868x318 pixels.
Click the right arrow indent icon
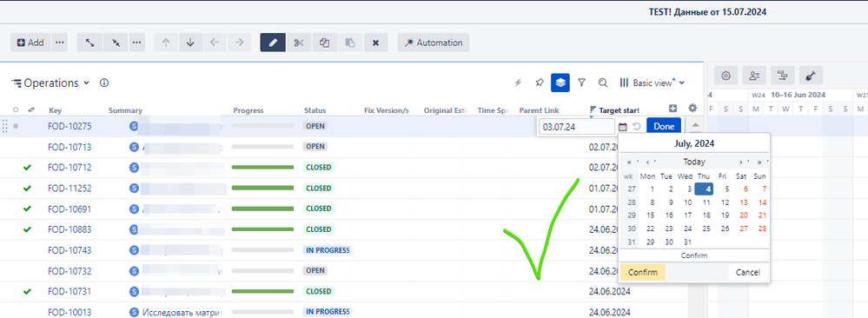tap(239, 43)
